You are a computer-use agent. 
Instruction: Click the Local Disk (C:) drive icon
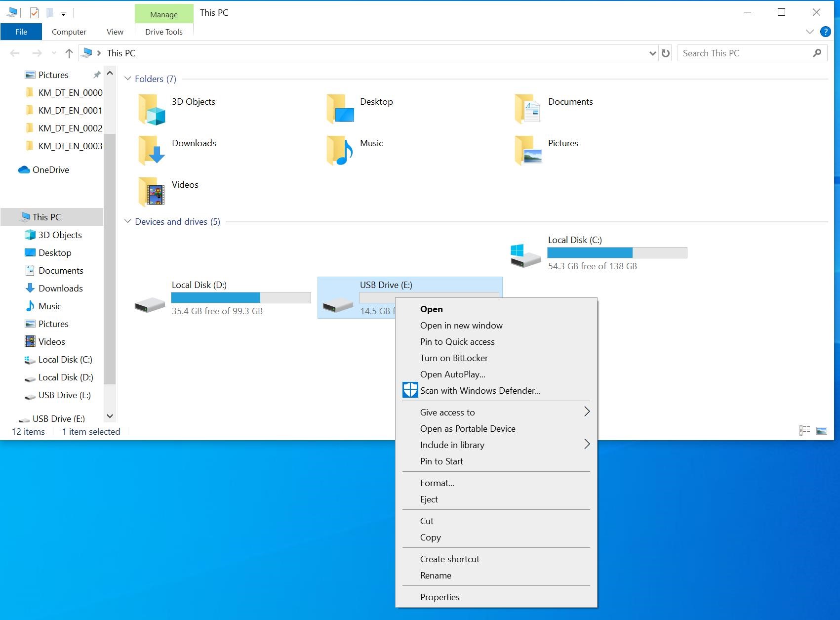tap(525, 256)
